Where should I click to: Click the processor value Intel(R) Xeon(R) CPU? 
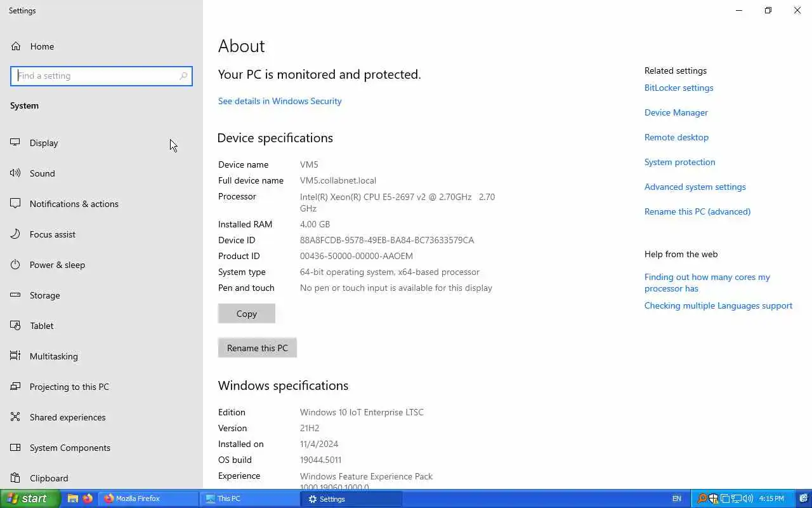(x=397, y=202)
